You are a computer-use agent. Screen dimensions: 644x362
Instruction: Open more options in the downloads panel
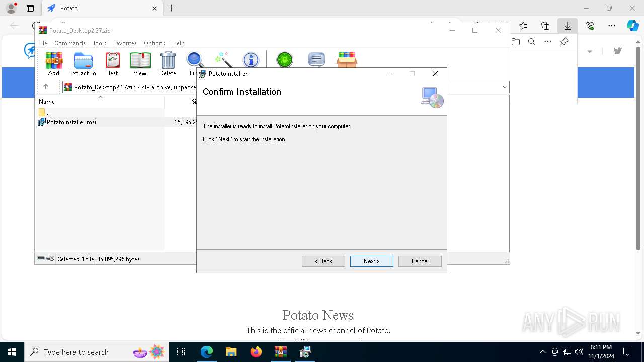point(548,42)
